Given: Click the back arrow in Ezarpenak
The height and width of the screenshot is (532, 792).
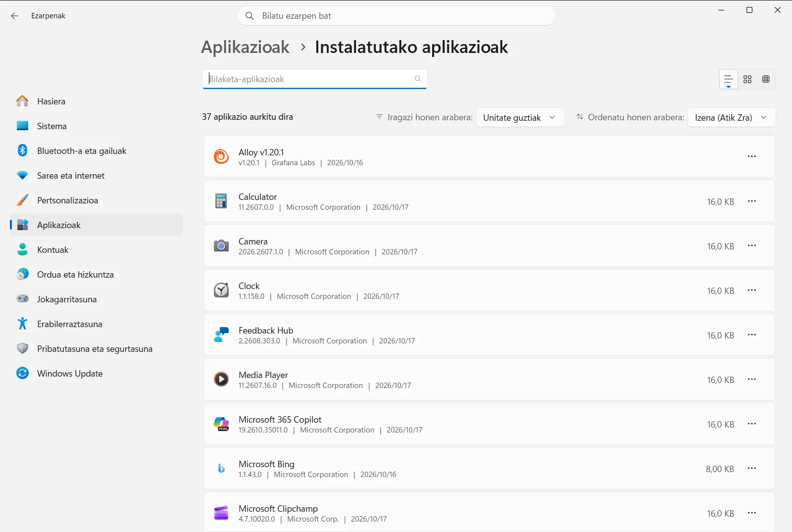Looking at the screenshot, I should click(15, 16).
